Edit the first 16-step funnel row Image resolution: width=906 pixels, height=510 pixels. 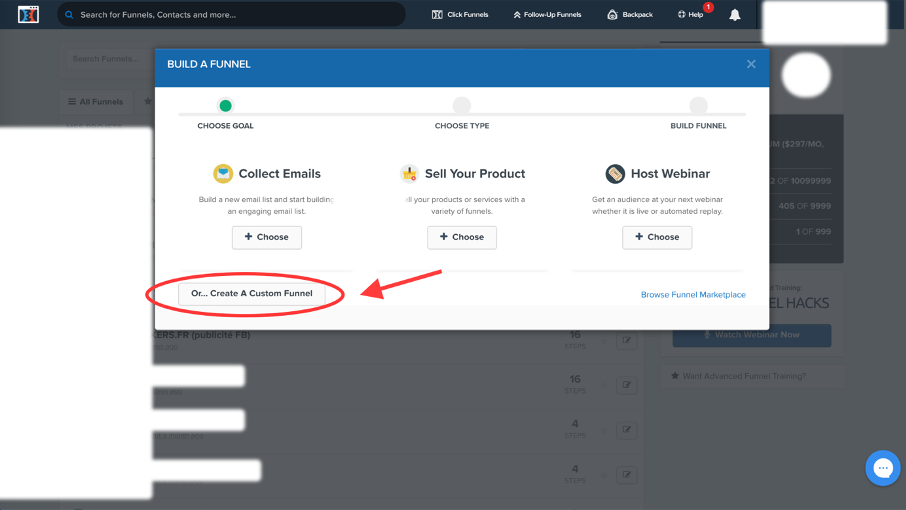coord(626,340)
